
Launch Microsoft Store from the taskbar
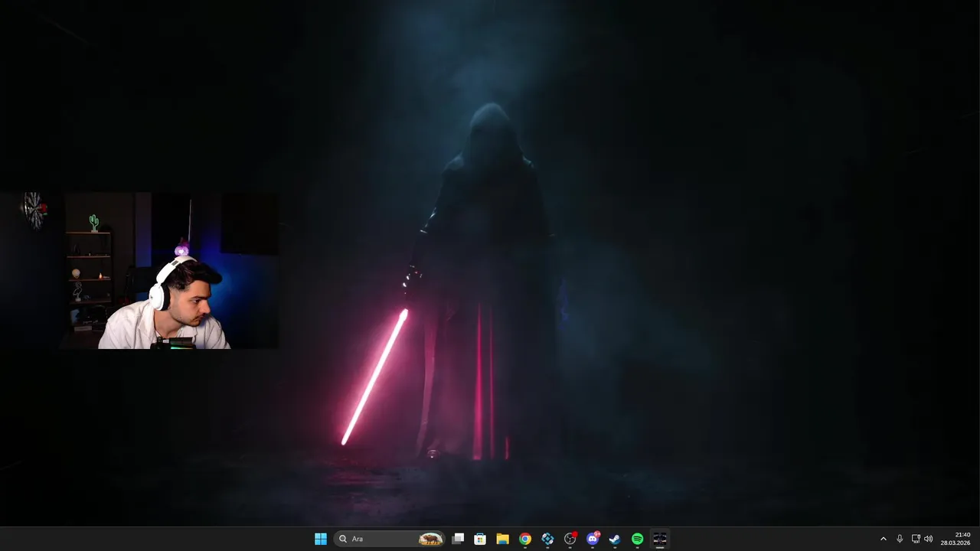[480, 539]
